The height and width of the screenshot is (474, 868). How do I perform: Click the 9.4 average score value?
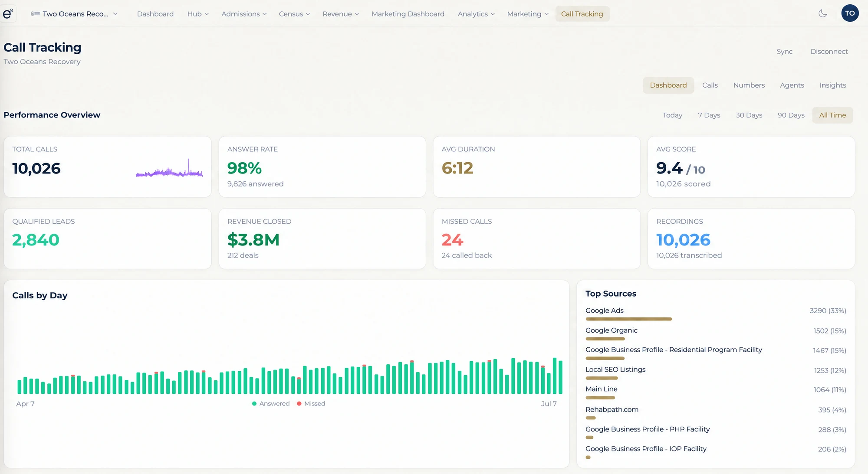click(669, 168)
